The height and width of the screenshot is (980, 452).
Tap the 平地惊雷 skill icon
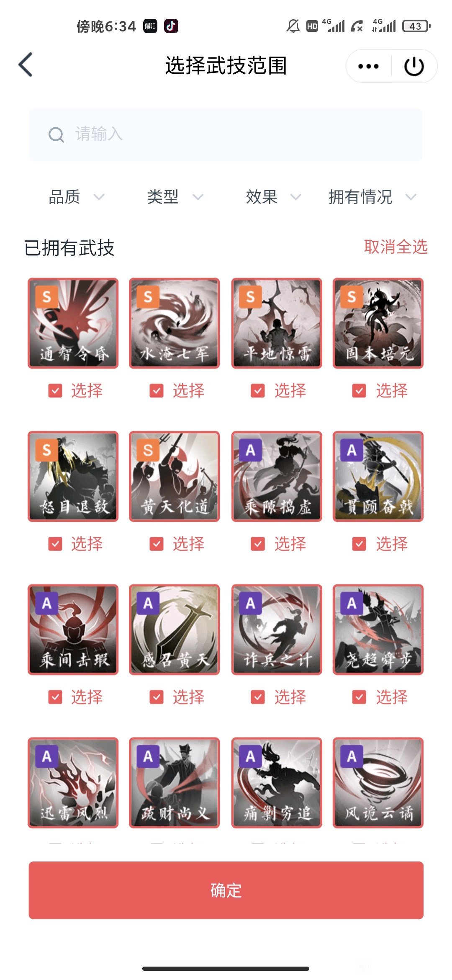pos(277,323)
